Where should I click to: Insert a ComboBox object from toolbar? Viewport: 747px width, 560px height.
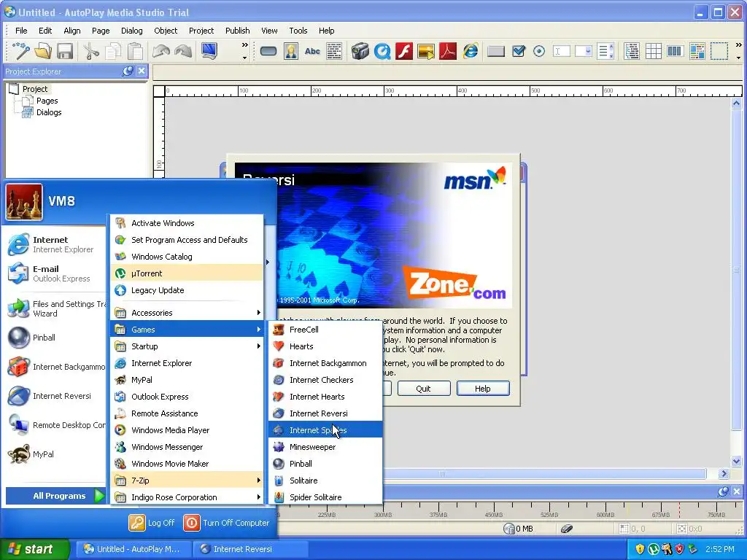point(583,51)
